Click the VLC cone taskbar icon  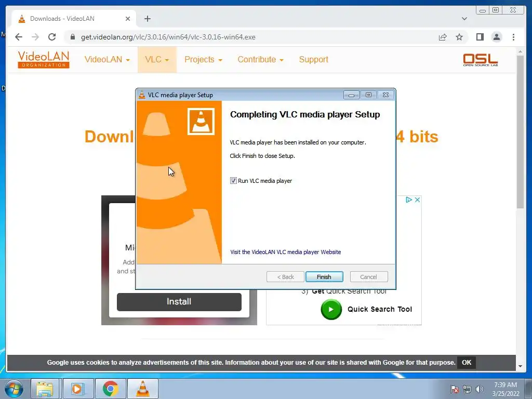tap(143, 389)
